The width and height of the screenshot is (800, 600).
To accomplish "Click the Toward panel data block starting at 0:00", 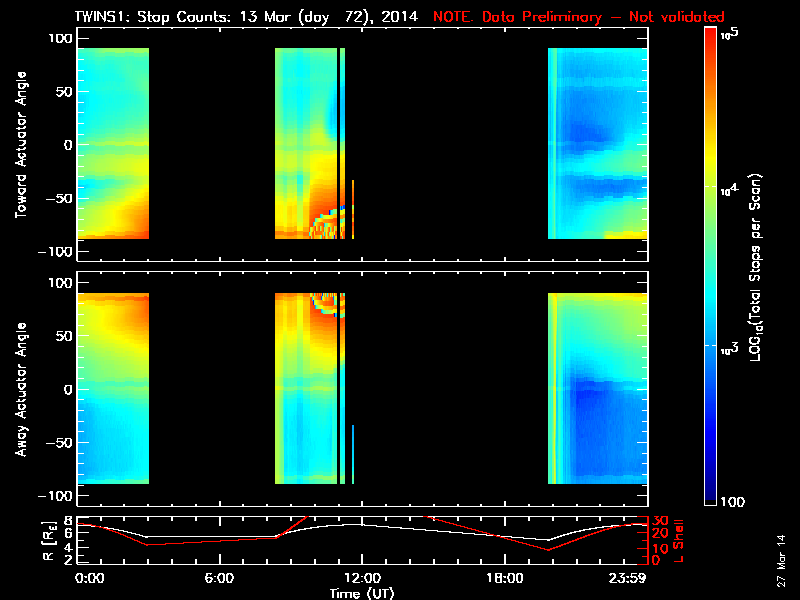I will [113, 143].
